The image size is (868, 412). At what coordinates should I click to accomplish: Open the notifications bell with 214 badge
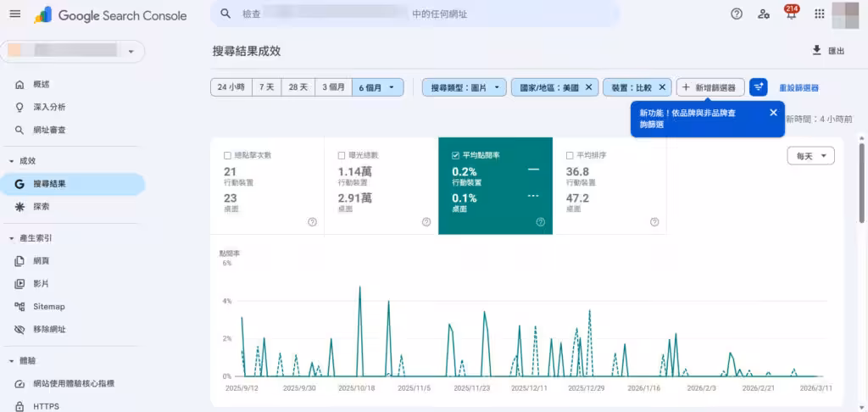(792, 13)
